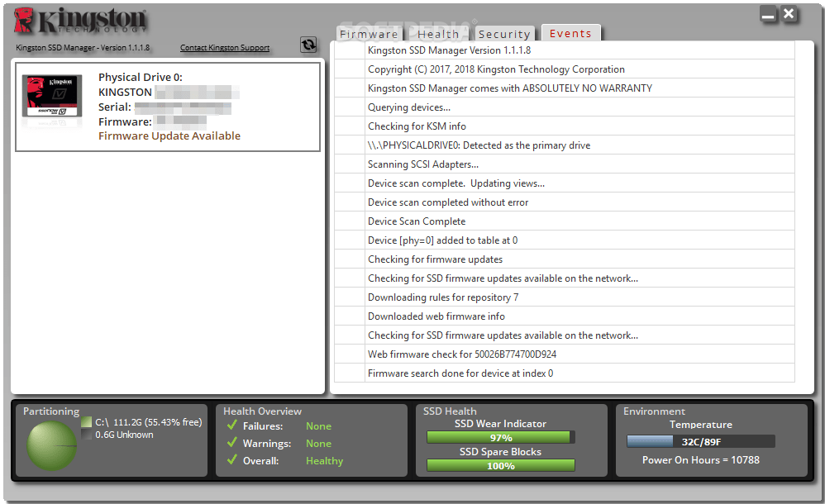The image size is (825, 504).
Task: Click the rescan devices refresh icon
Action: tap(308, 45)
